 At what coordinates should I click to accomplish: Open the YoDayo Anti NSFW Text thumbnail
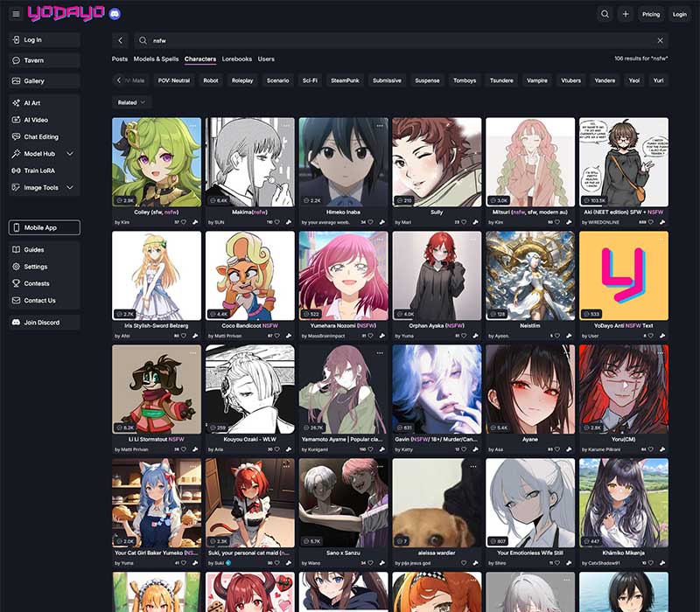[624, 275]
